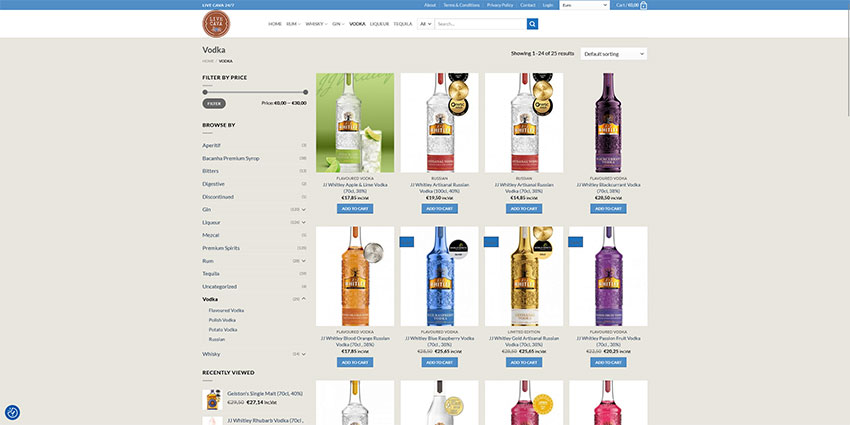The image size is (850, 425).
Task: Open the Default sorting dropdown
Action: (613, 54)
